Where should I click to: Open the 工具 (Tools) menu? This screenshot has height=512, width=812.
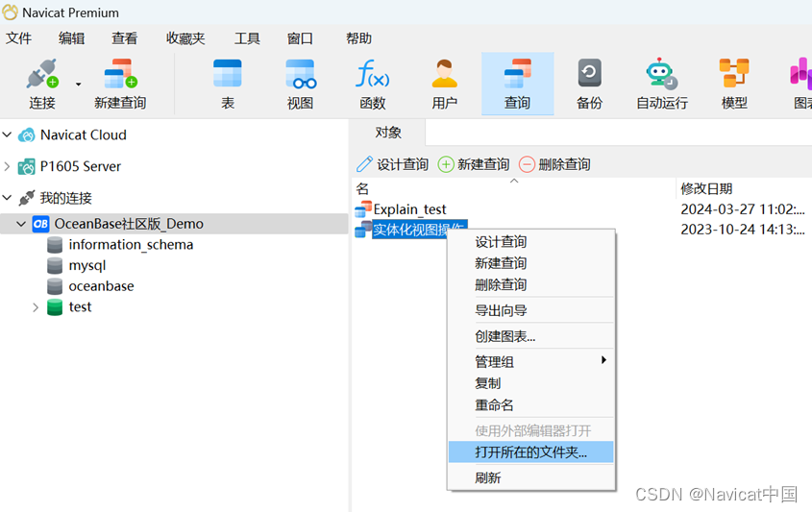click(247, 38)
